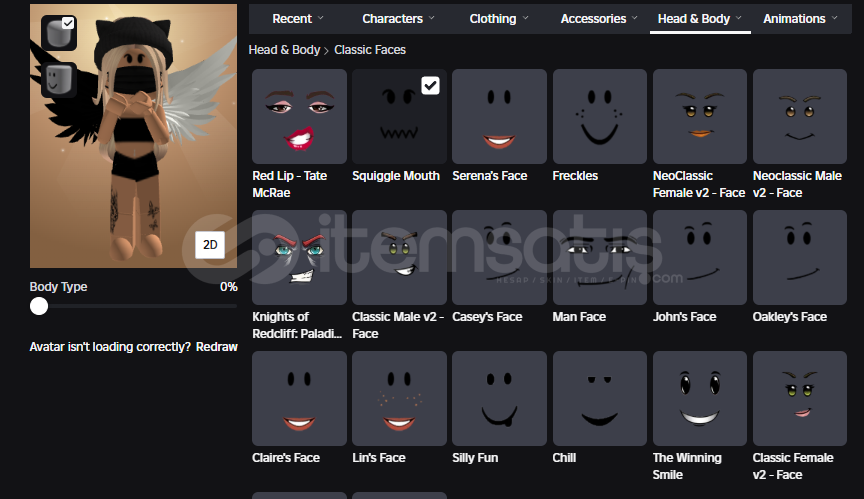Click The Winning Smile label
This screenshot has height=499, width=864.
687,466
